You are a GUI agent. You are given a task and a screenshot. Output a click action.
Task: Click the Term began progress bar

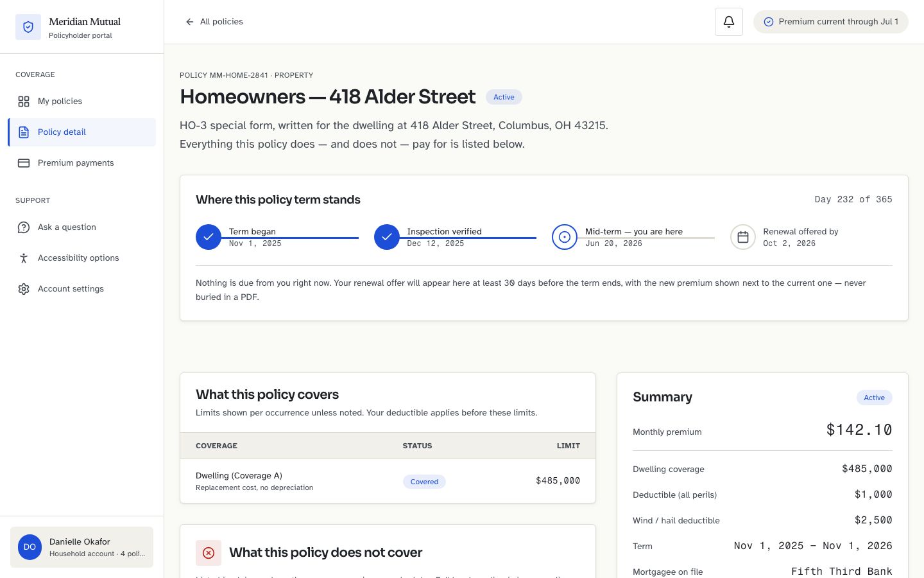[x=289, y=238]
